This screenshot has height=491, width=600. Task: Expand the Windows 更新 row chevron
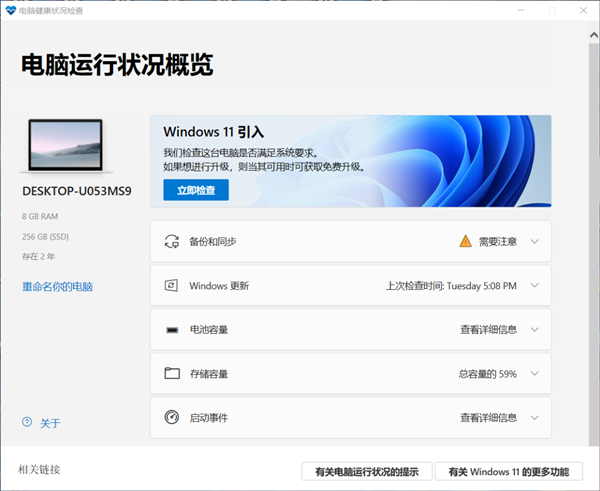point(535,285)
